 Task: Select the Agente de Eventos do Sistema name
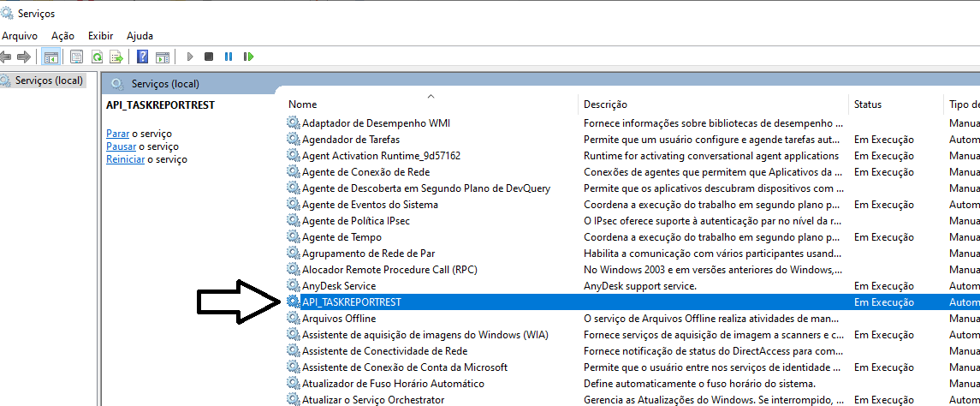point(370,205)
